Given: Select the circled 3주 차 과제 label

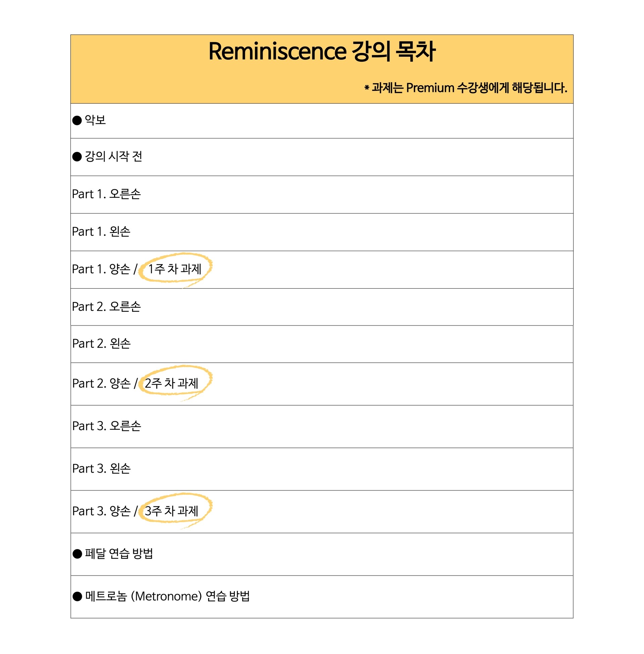Looking at the screenshot, I should tap(171, 511).
